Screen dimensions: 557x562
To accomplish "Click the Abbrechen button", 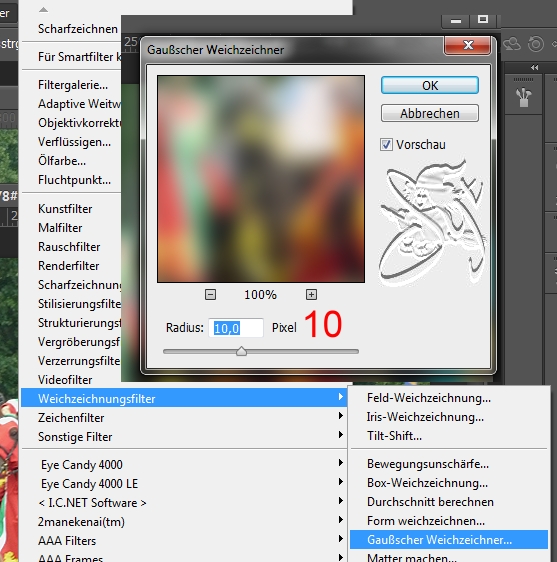I will tap(429, 113).
